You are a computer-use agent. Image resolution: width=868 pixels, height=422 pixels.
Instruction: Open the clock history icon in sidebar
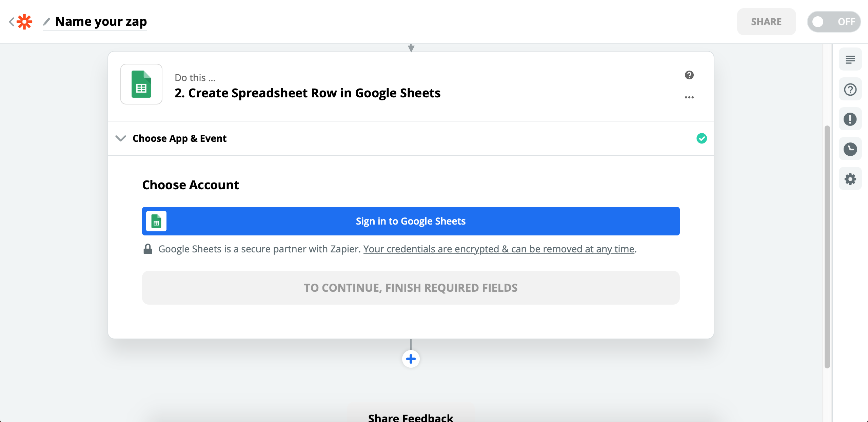click(850, 149)
